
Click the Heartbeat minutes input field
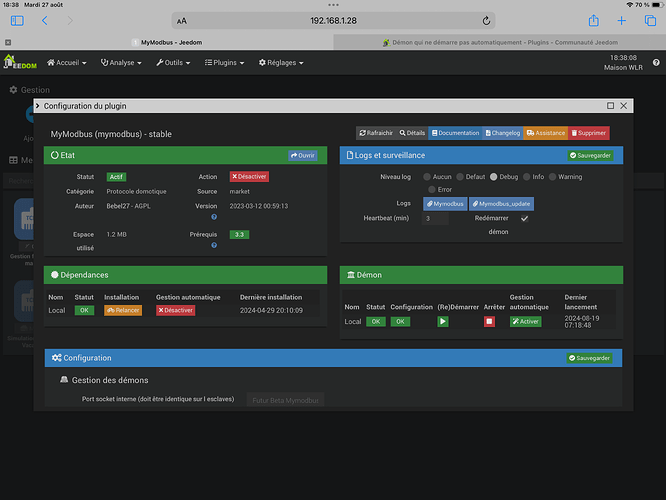click(x=435, y=218)
